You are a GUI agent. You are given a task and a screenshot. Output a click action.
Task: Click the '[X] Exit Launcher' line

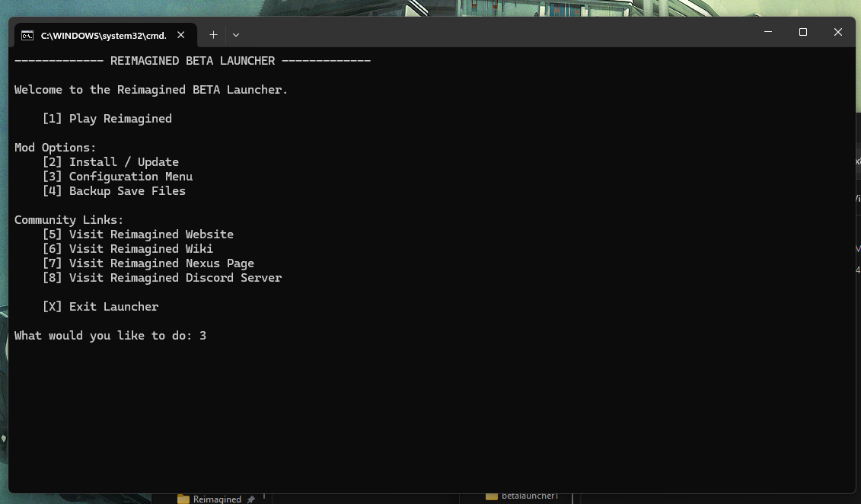(100, 307)
